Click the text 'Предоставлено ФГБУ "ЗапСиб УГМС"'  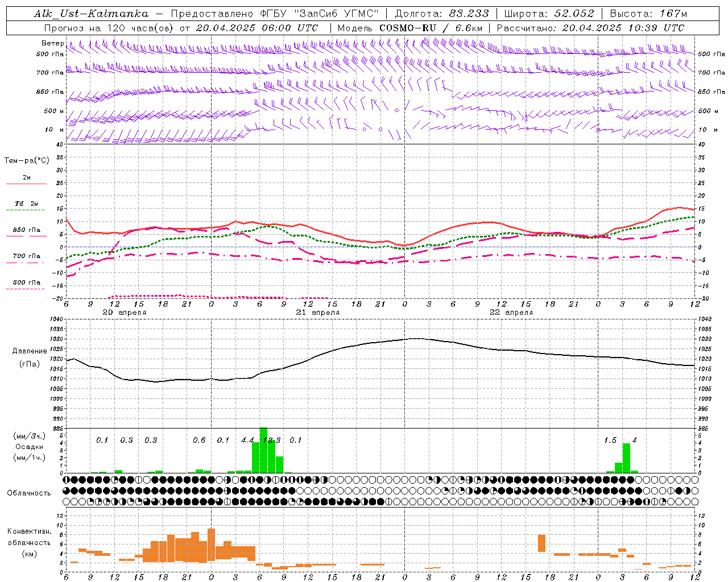tap(275, 14)
